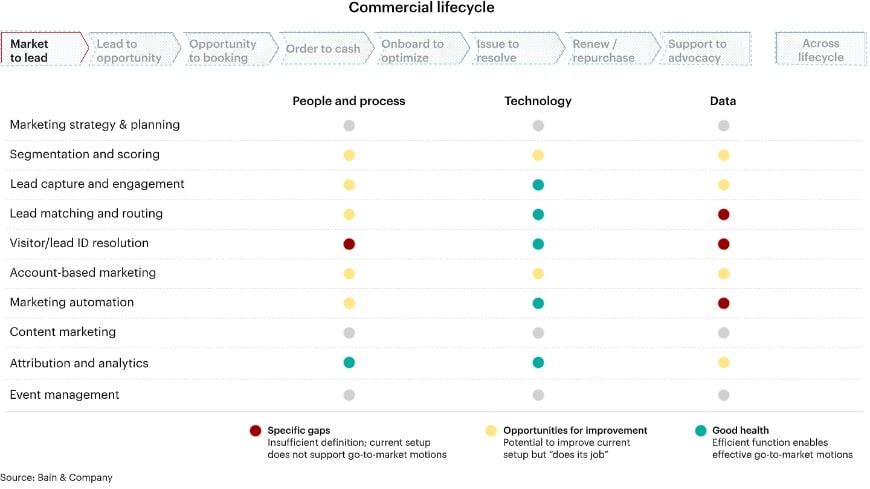870x489 pixels.
Task: Click the Specific gaps red legend swatch
Action: coord(255,431)
